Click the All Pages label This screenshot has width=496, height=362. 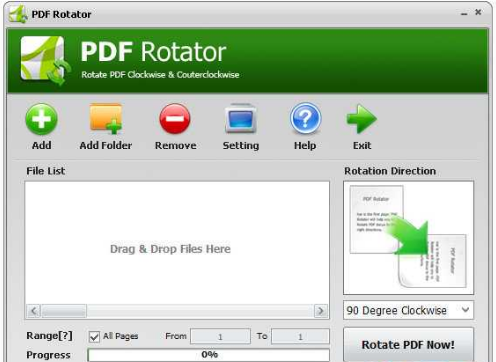[120, 336]
